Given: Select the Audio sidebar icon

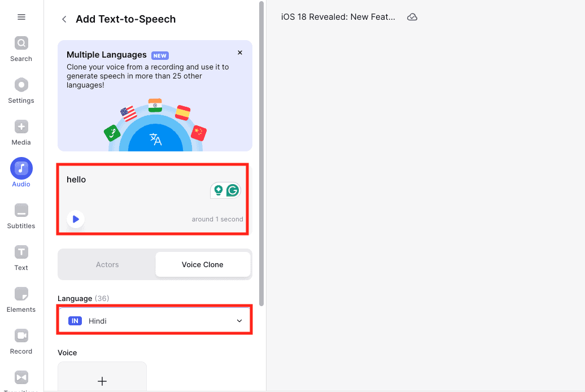Looking at the screenshot, I should pyautogui.click(x=21, y=173).
